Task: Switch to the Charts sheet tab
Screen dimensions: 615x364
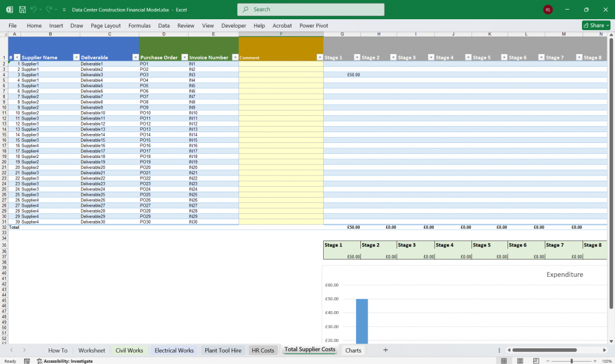Action: (x=353, y=350)
